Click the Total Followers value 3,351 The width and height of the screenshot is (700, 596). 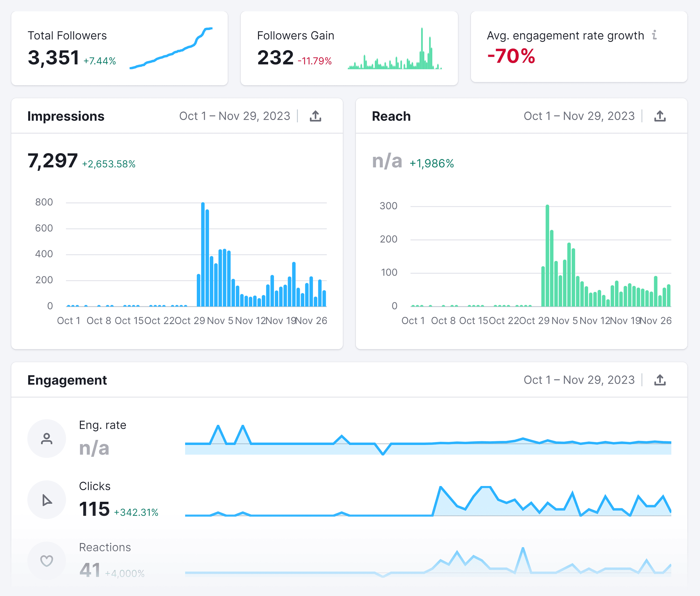point(53,57)
